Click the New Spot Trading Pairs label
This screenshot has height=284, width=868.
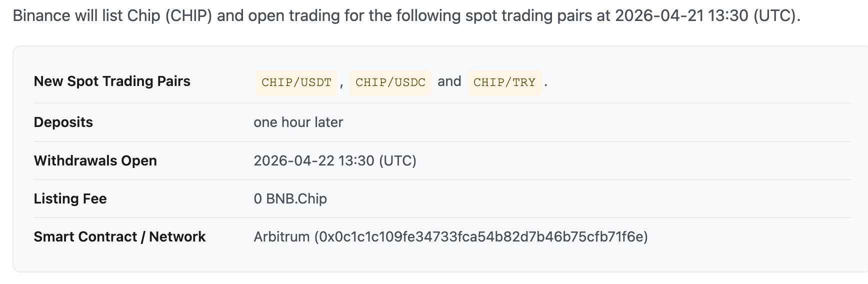pyautogui.click(x=112, y=81)
